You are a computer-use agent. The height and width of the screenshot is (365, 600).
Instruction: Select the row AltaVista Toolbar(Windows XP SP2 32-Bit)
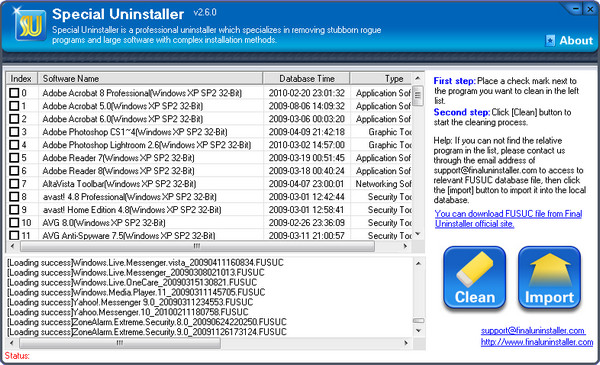(x=210, y=184)
